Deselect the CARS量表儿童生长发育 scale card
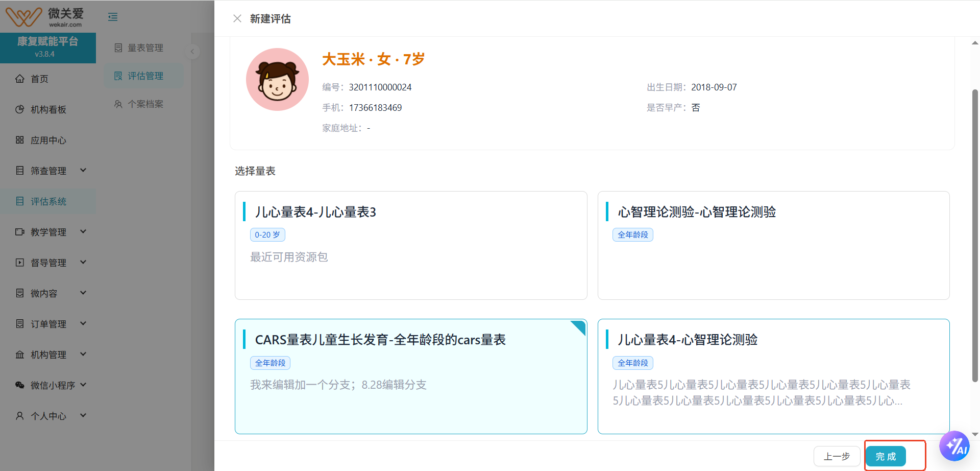The width and height of the screenshot is (980, 471). (x=411, y=376)
